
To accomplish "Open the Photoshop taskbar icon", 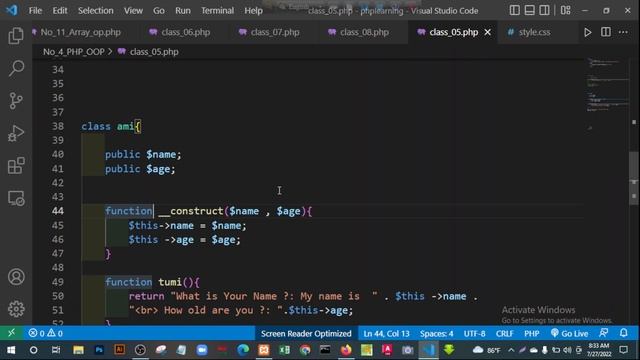I will coord(99,350).
